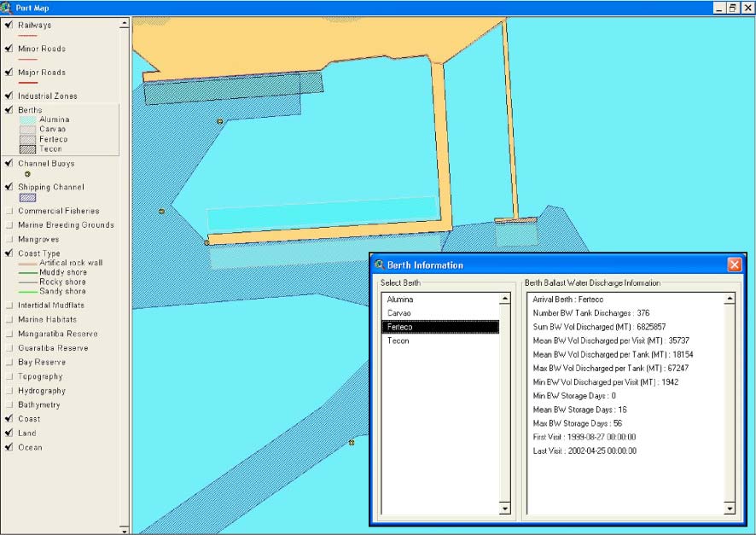Click the Commercial Fisheries layer label
This screenshot has width=756, height=535.
click(59, 211)
